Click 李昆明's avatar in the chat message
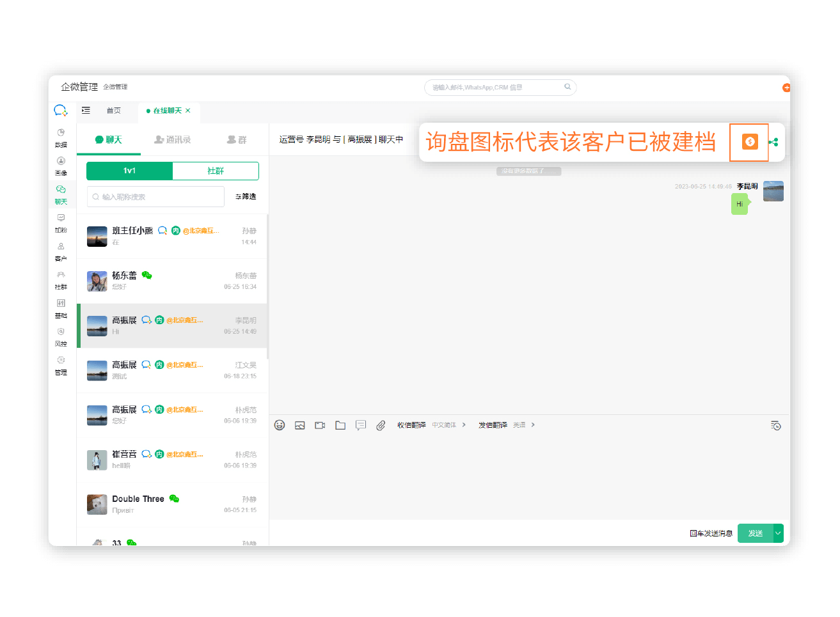Viewport: 840px width, 617px height. tap(773, 191)
